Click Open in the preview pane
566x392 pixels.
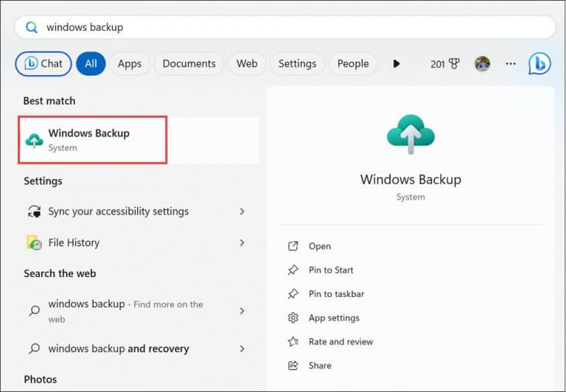(x=320, y=246)
